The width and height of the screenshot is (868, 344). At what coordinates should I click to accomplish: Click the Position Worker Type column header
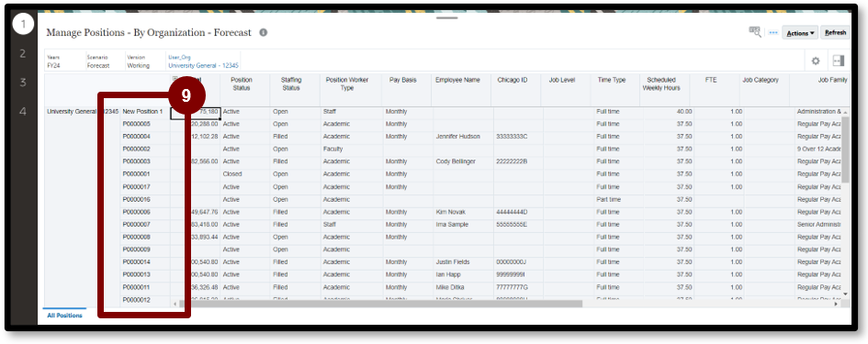point(346,83)
